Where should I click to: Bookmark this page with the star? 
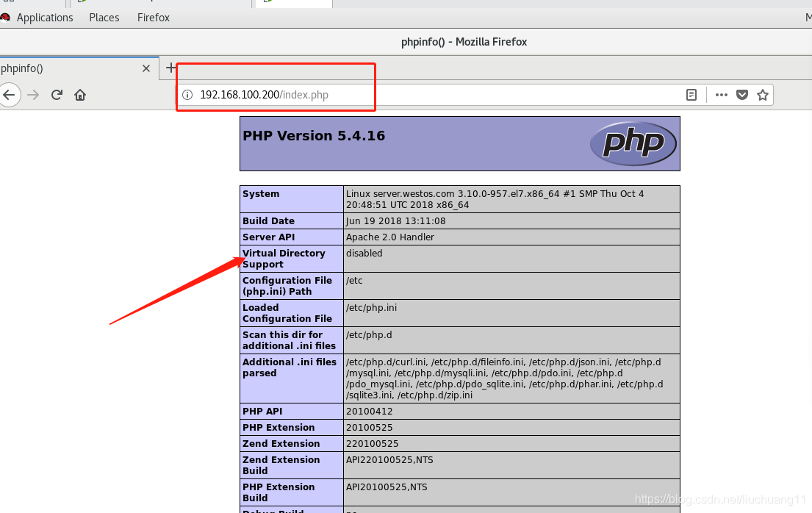coord(762,95)
